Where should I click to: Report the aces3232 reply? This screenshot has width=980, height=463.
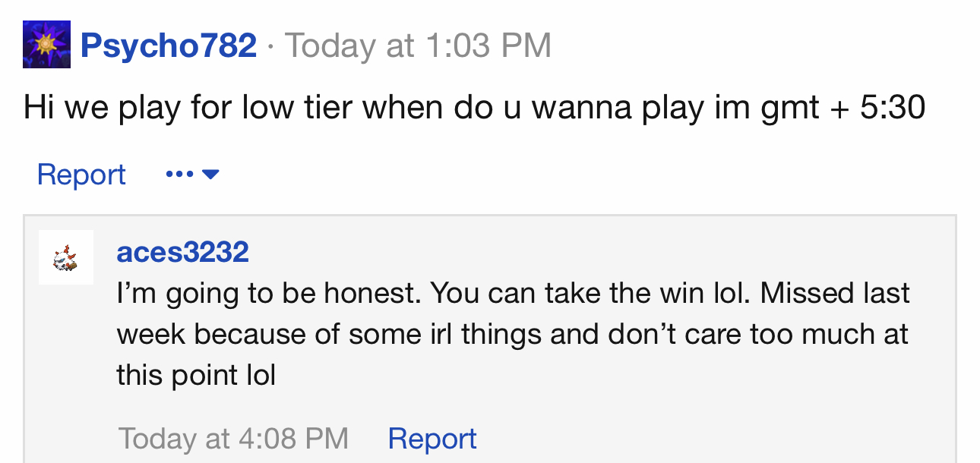tap(432, 438)
